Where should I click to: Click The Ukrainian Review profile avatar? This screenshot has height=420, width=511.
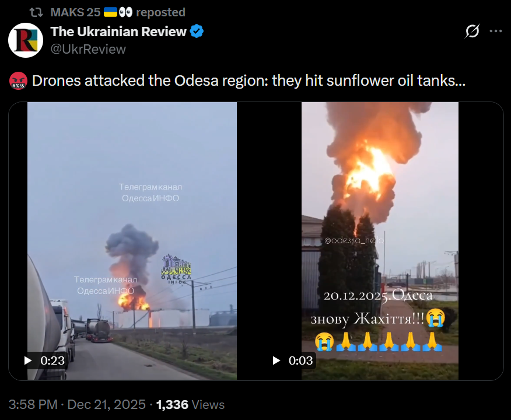coord(26,40)
